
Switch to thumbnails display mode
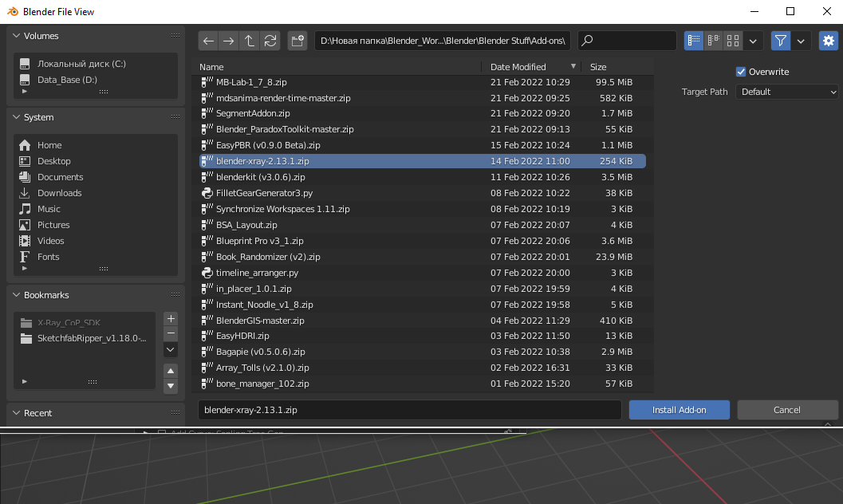[x=734, y=41]
